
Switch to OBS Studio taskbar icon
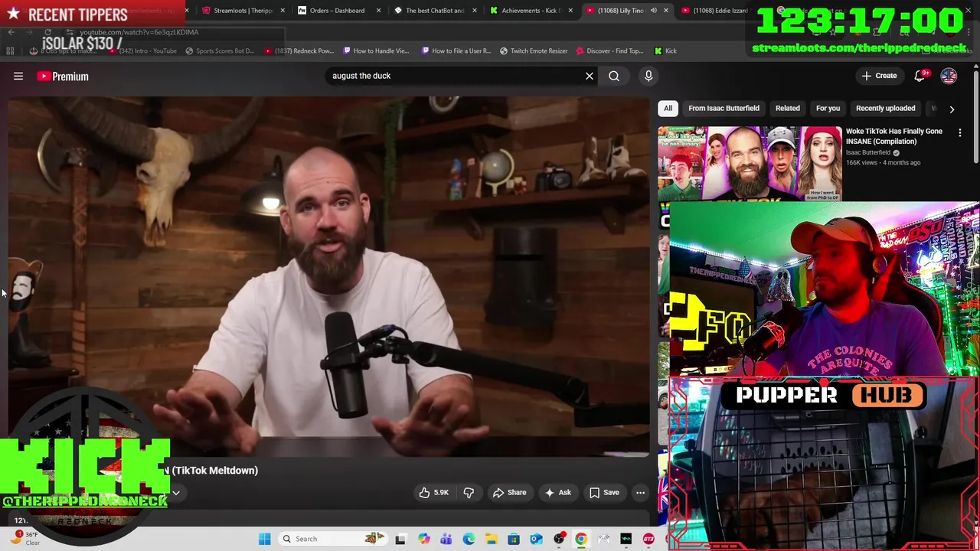point(559,539)
